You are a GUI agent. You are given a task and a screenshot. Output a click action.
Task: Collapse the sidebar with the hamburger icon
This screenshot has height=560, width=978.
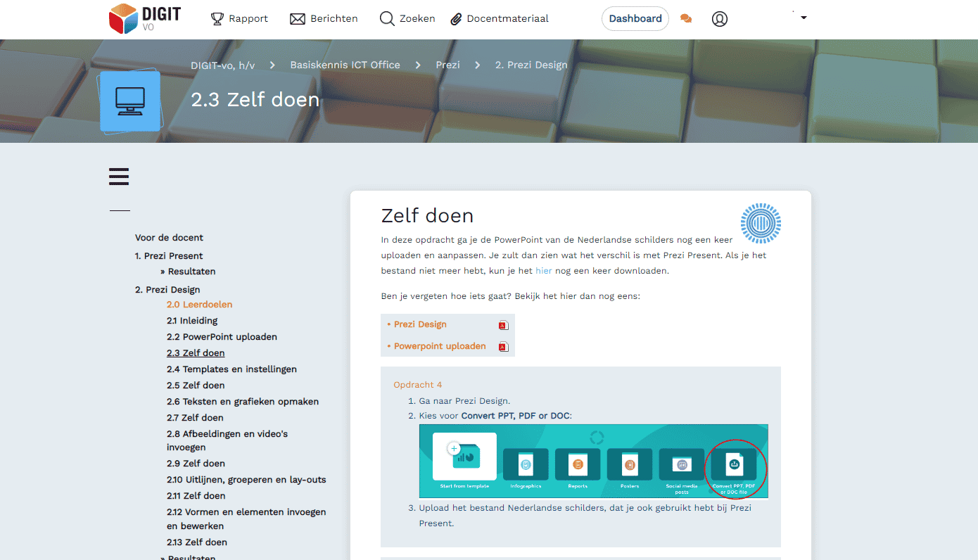pos(119,177)
